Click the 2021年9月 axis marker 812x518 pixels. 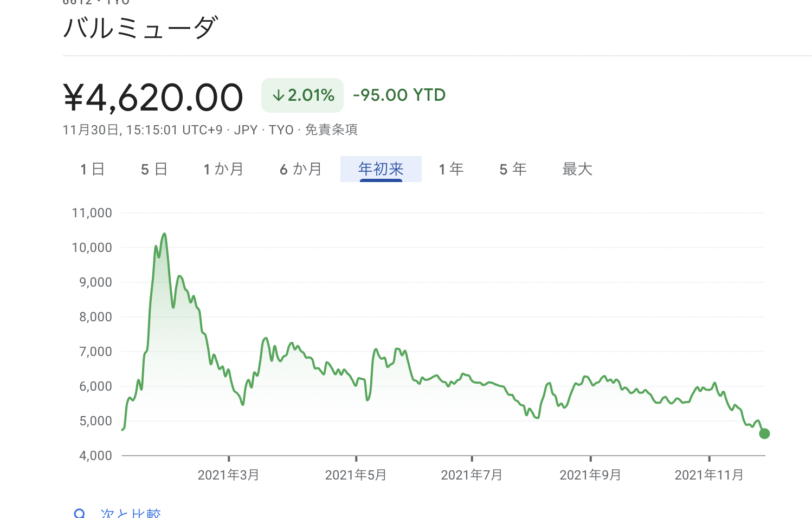pos(590,475)
